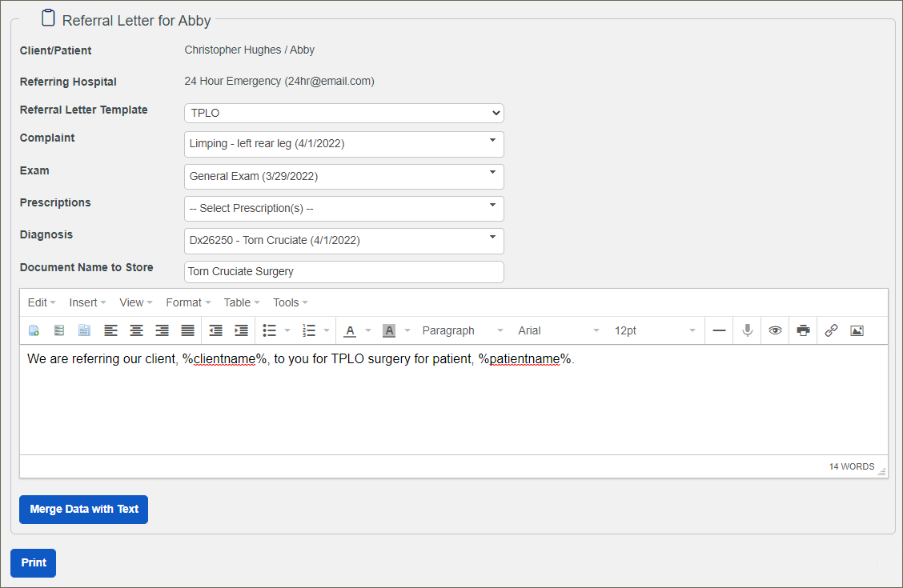The image size is (903, 588).
Task: Insert a horizontal line
Action: coord(720,331)
